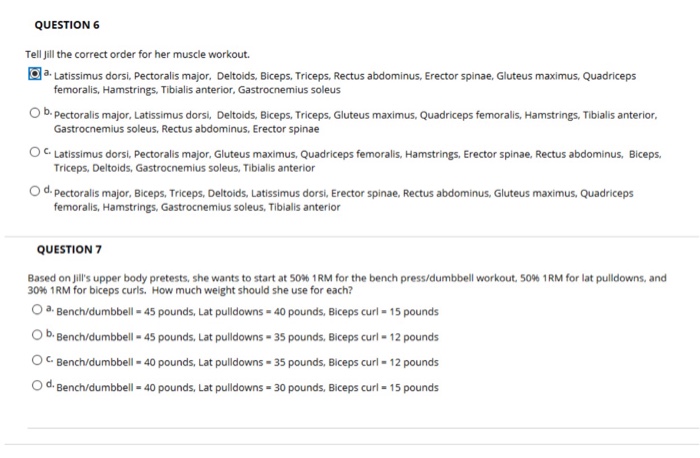700x458 pixels.
Task: Choose Question 6 radio button c
Action: 35,152
